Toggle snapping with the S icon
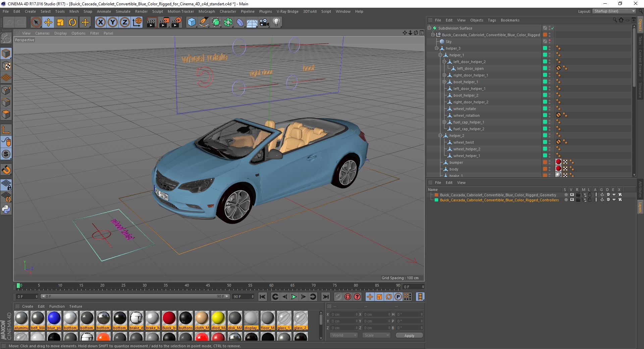Image resolution: width=644 pixels, height=349 pixels. 6,154
